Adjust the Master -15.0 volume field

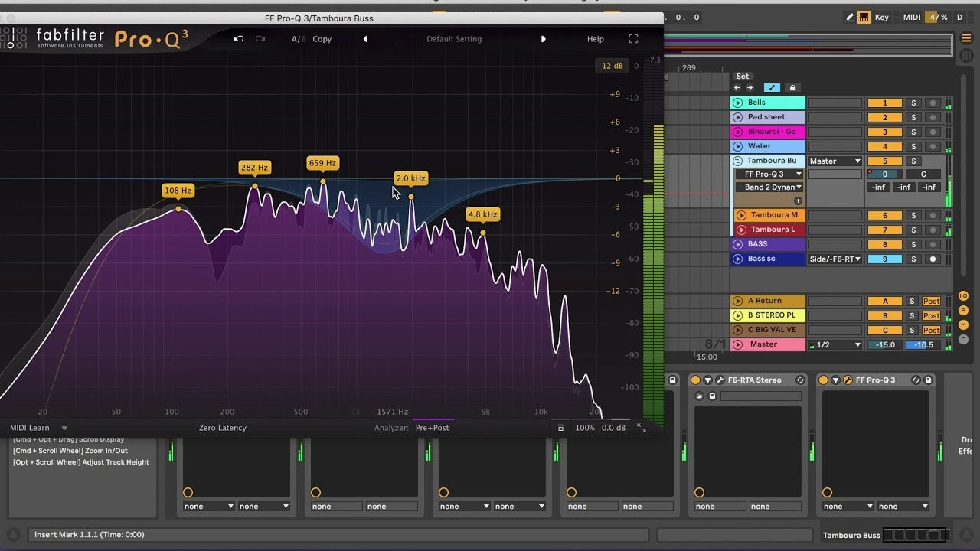(885, 345)
